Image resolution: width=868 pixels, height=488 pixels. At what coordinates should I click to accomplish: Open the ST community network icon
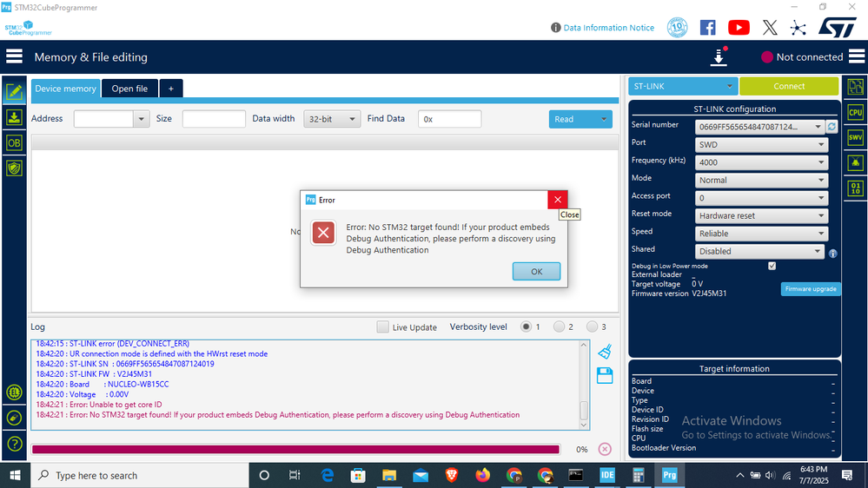pos(798,28)
